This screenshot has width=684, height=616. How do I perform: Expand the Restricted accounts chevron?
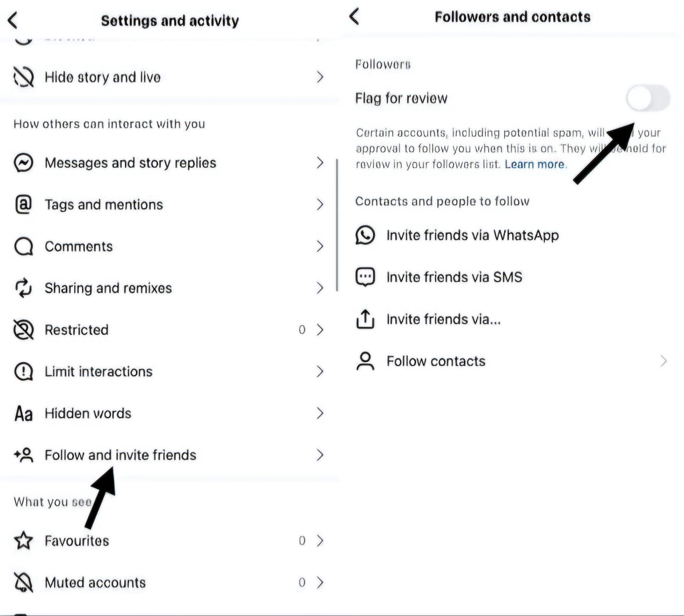(320, 330)
